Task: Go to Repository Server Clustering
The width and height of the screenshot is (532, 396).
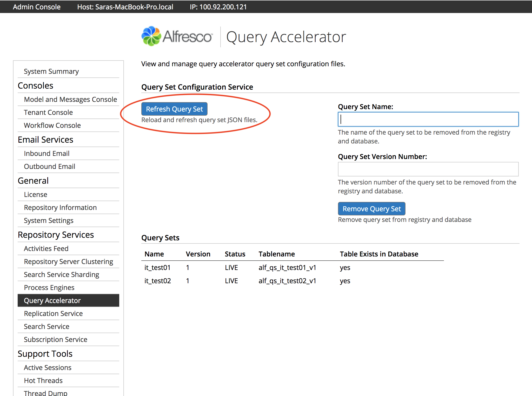Action: tap(68, 262)
